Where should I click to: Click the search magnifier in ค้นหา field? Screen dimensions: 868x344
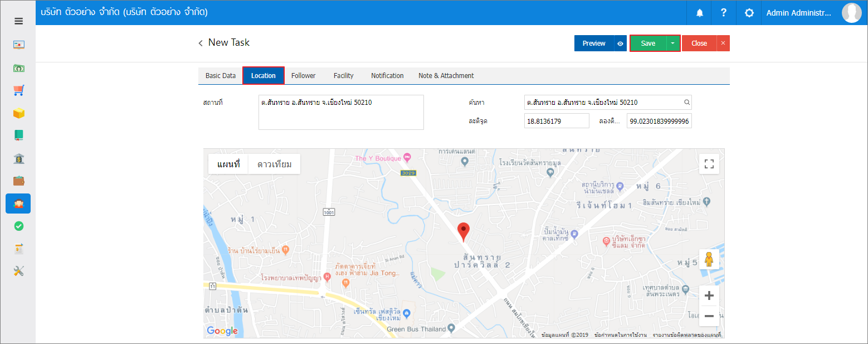687,103
